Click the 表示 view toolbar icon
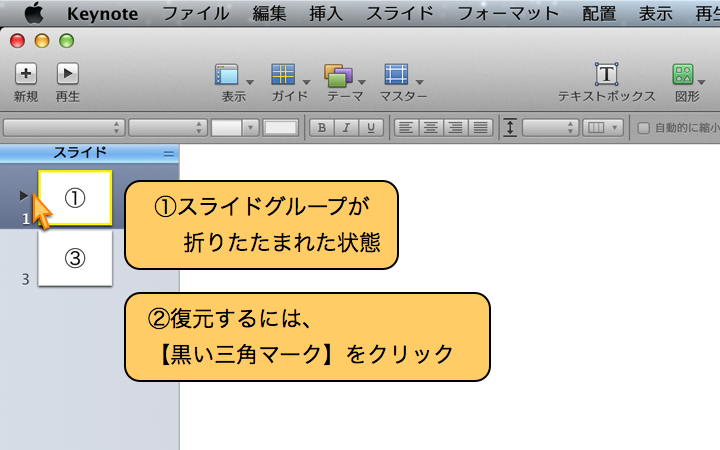 click(x=226, y=74)
